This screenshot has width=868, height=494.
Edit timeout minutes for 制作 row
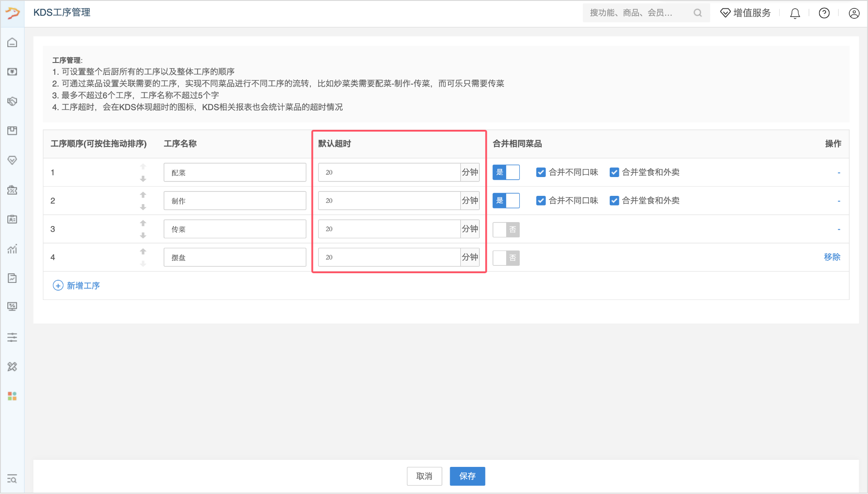tap(389, 201)
